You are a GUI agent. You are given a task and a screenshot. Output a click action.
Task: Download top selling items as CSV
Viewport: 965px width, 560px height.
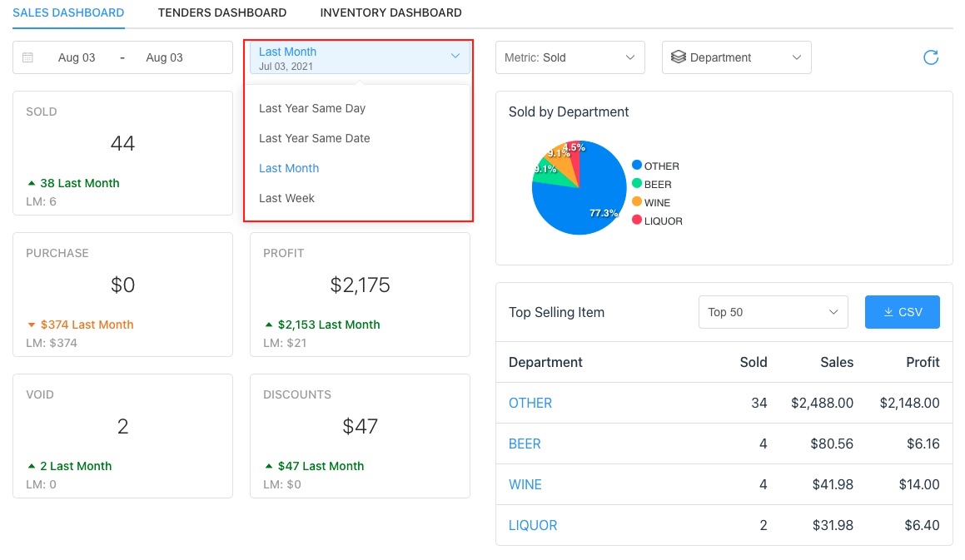902,312
